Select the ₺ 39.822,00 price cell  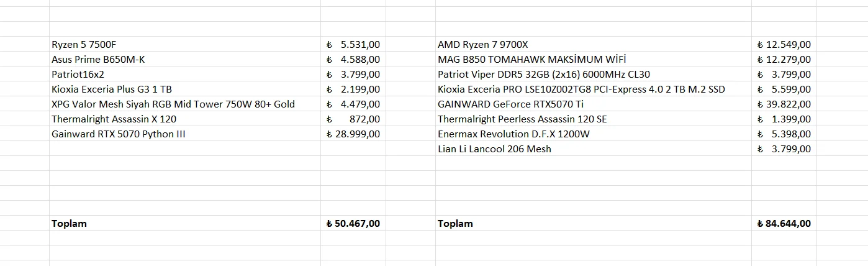pyautogui.click(x=784, y=104)
